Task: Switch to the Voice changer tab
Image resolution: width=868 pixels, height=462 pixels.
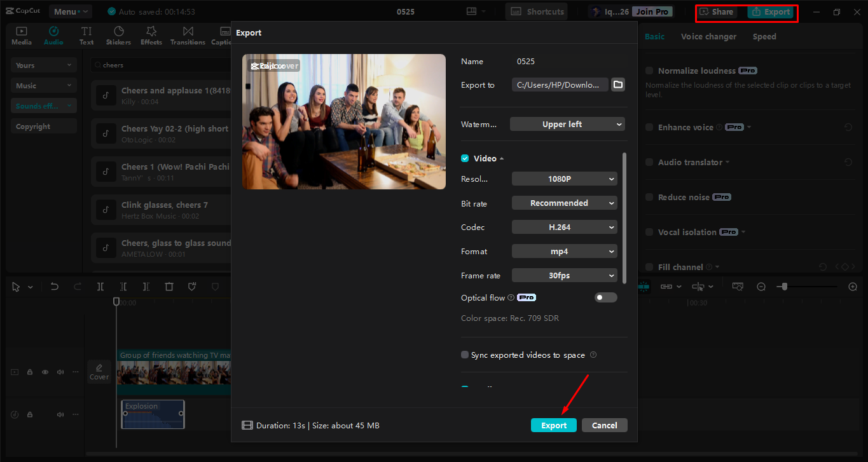Action: 708,36
